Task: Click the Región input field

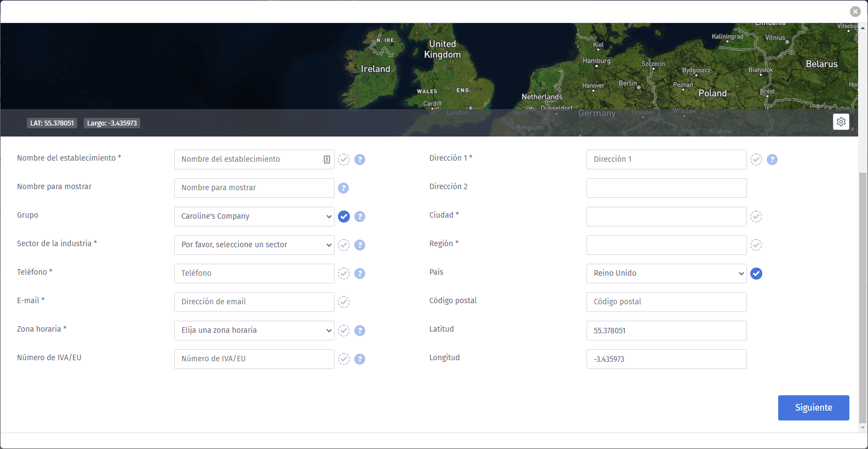Action: pyautogui.click(x=666, y=245)
